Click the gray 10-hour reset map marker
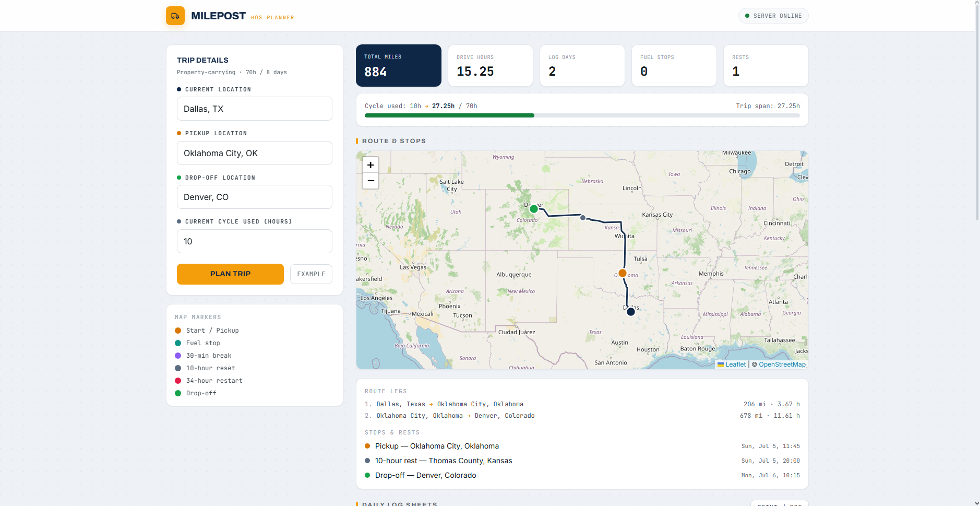Viewport: 980px width, 506px height. pos(583,218)
